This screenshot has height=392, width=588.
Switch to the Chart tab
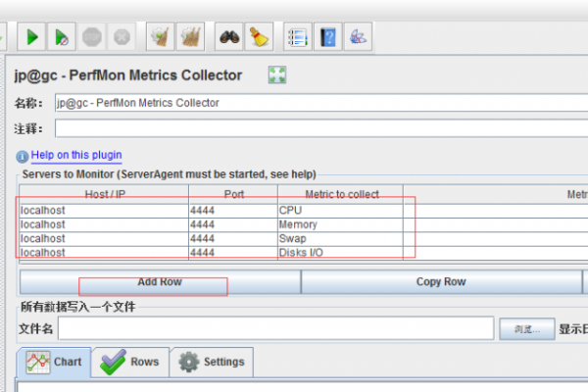click(x=55, y=362)
